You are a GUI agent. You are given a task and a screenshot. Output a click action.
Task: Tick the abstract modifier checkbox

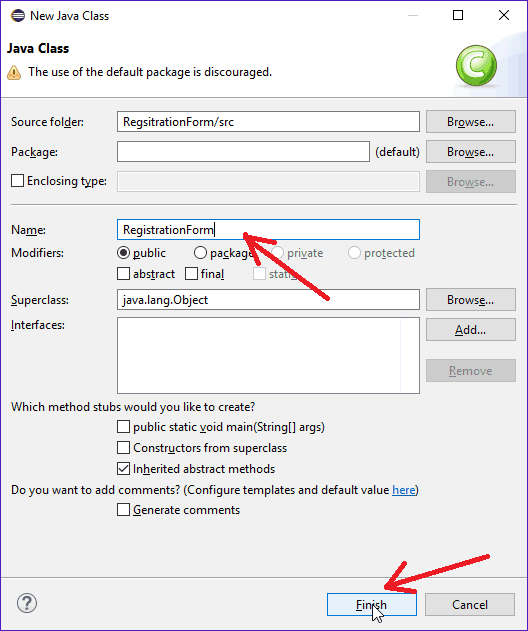[x=124, y=274]
